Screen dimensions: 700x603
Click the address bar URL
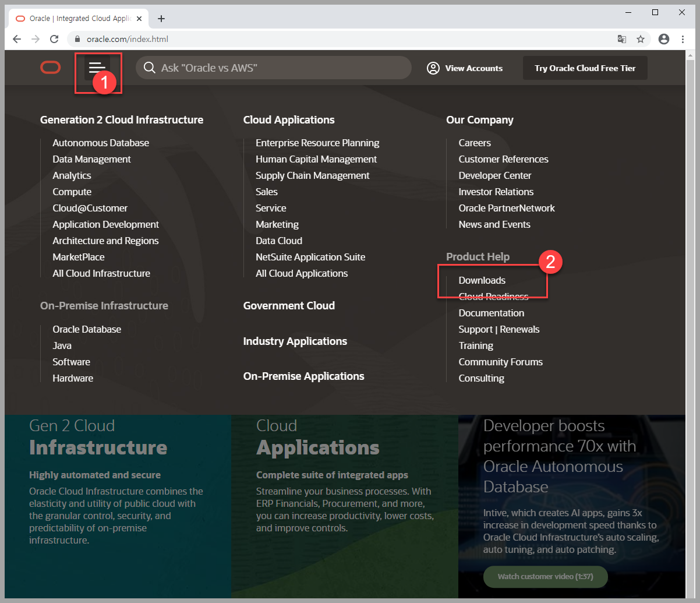pos(128,40)
